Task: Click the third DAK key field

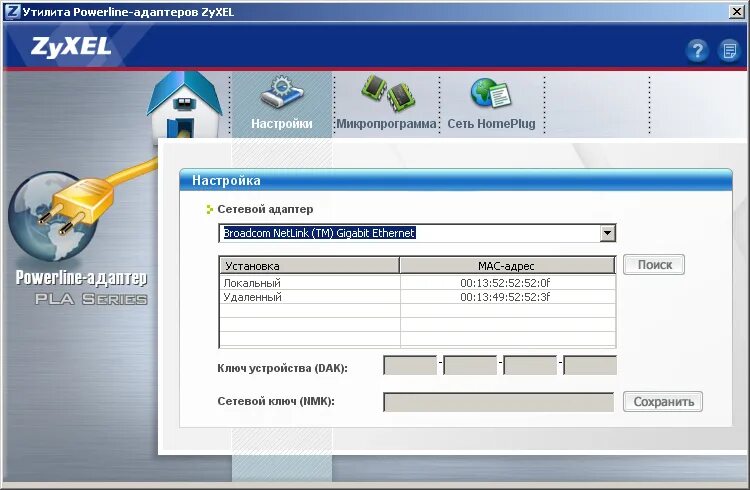Action: (530, 365)
